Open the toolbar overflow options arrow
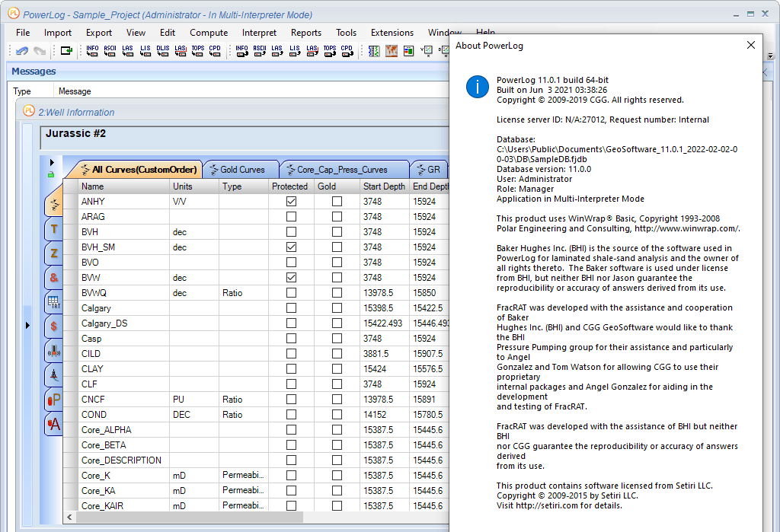 [x=771, y=56]
